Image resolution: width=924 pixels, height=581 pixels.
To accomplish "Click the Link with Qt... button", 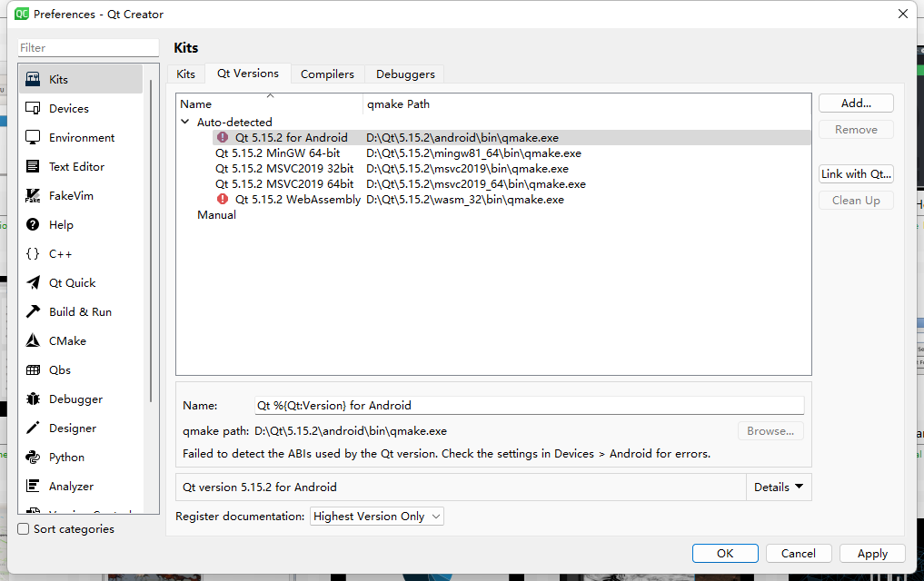I will click(x=856, y=173).
